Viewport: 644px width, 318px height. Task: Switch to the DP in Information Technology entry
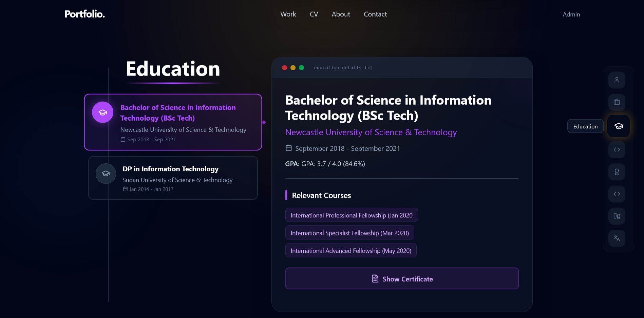pos(173,178)
